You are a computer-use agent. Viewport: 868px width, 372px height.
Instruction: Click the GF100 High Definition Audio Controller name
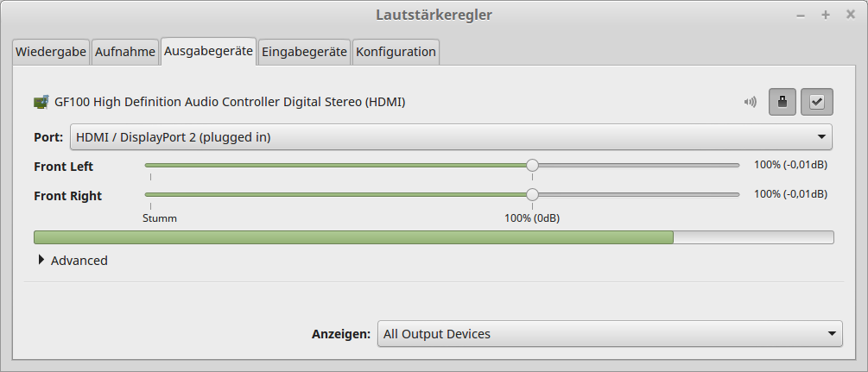click(x=230, y=102)
